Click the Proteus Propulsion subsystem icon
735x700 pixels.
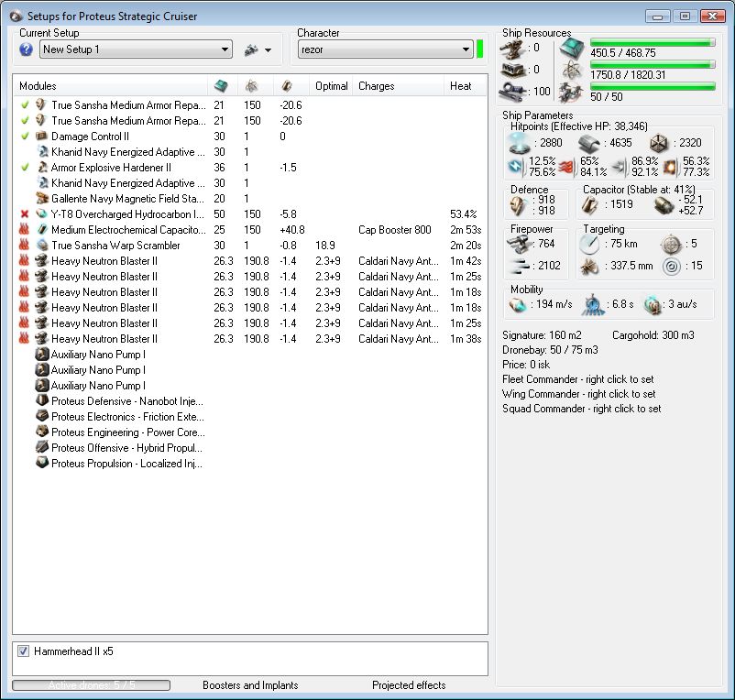click(x=42, y=463)
